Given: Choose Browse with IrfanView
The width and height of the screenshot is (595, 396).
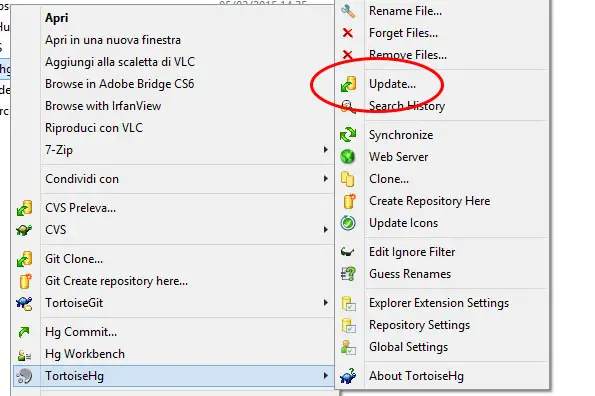Looking at the screenshot, I should [103, 106].
